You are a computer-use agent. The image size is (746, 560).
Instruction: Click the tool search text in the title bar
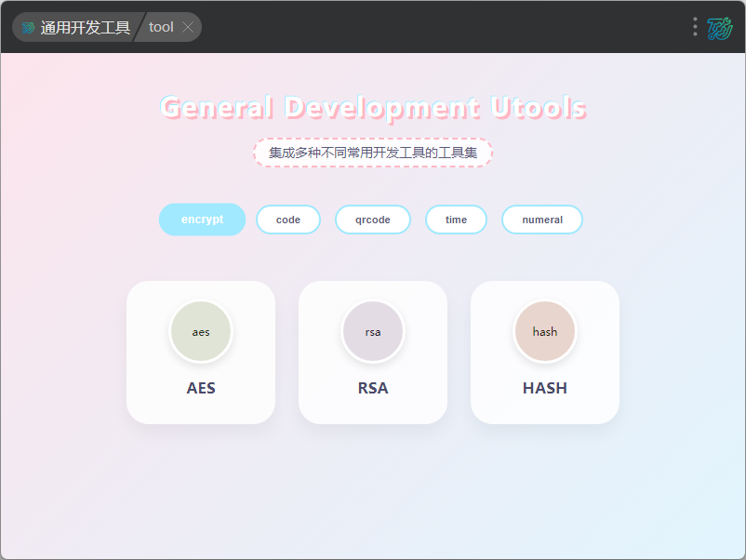click(x=161, y=27)
